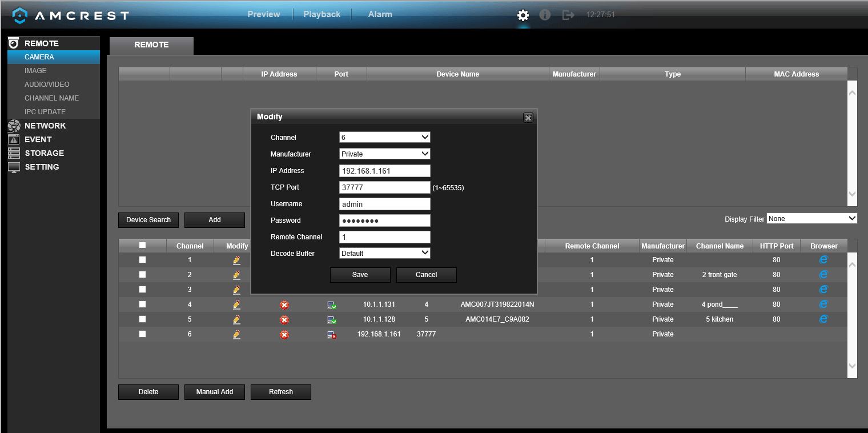The width and height of the screenshot is (868, 433).
Task: Click the Network section icon in sidebar
Action: click(x=14, y=126)
